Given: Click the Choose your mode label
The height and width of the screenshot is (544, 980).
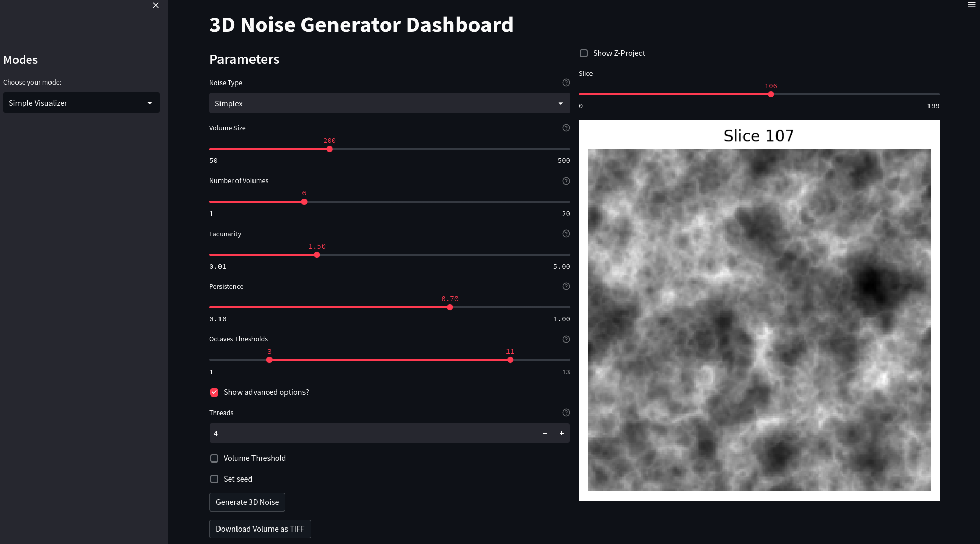Looking at the screenshot, I should 32,82.
